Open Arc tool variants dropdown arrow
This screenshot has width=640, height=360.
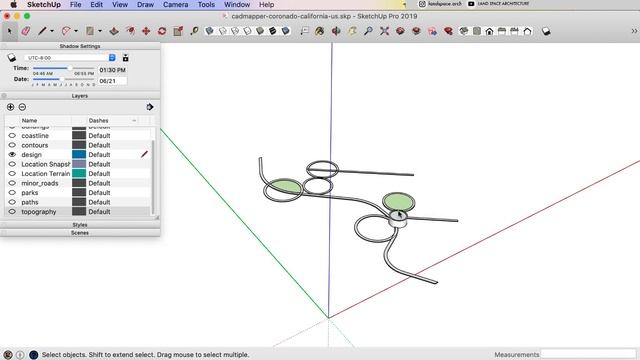coord(76,31)
